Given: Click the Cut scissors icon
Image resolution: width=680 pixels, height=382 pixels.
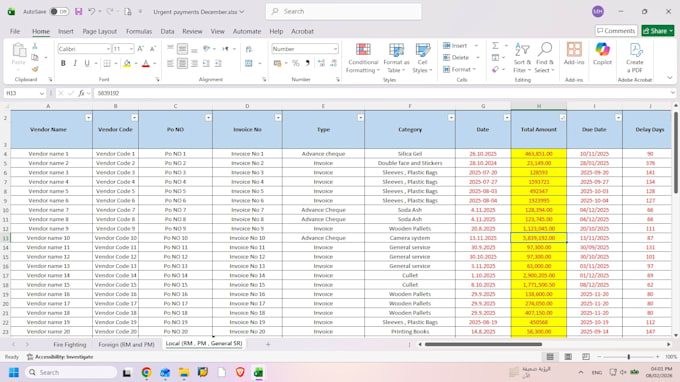Looking at the screenshot, I should (35, 46).
